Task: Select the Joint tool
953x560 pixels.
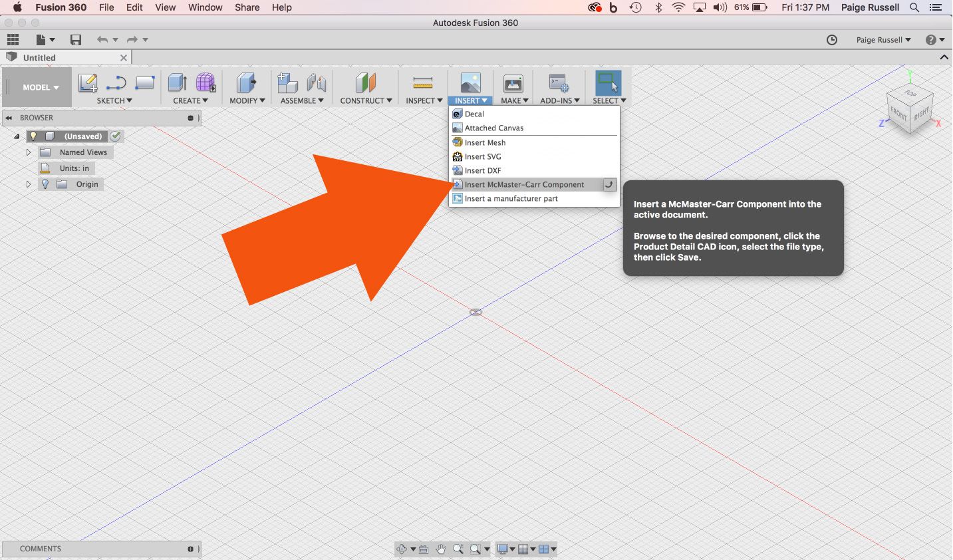Action: click(317, 83)
